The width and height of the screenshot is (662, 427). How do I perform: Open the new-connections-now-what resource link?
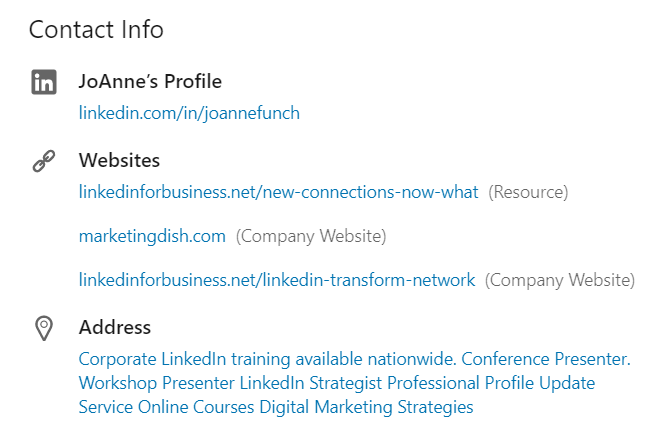[x=279, y=192]
